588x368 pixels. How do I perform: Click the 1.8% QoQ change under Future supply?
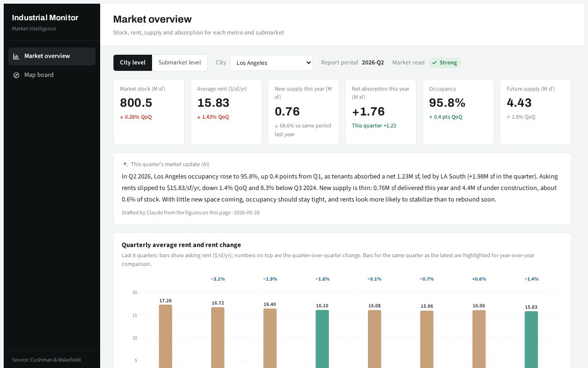pos(521,117)
